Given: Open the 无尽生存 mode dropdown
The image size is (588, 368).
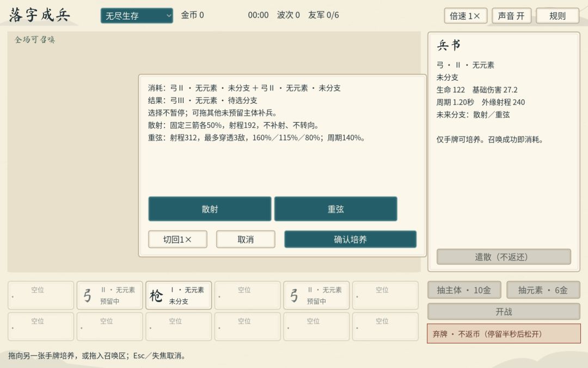Looking at the screenshot, I should pyautogui.click(x=137, y=16).
